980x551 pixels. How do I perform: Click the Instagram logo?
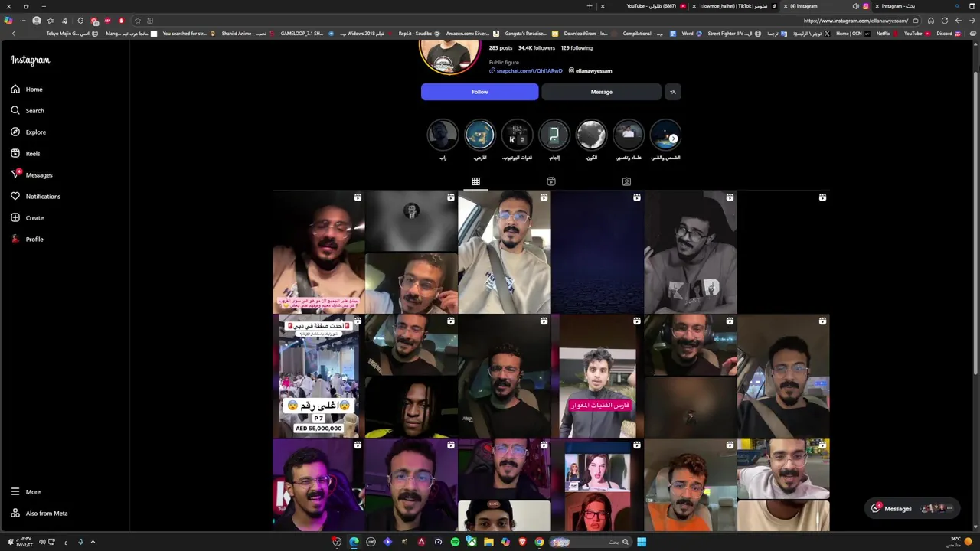pyautogui.click(x=30, y=60)
